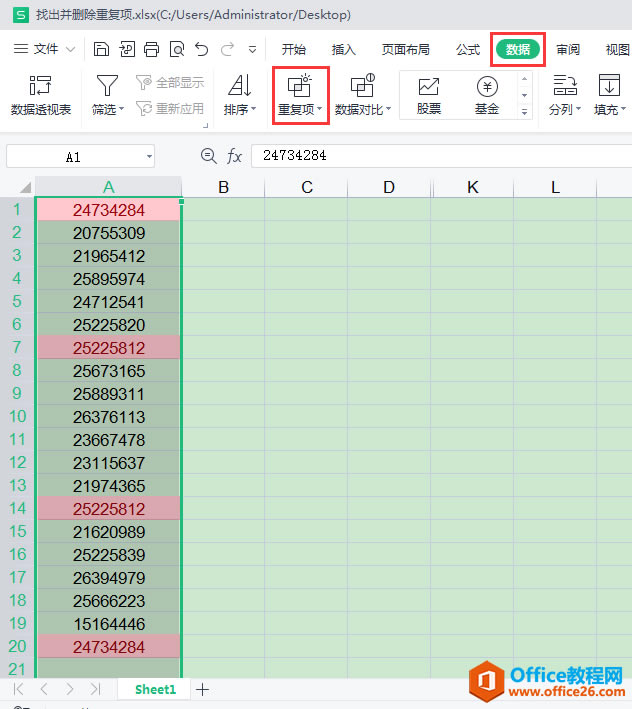Open Print Preview from quick access toolbar

point(177,49)
